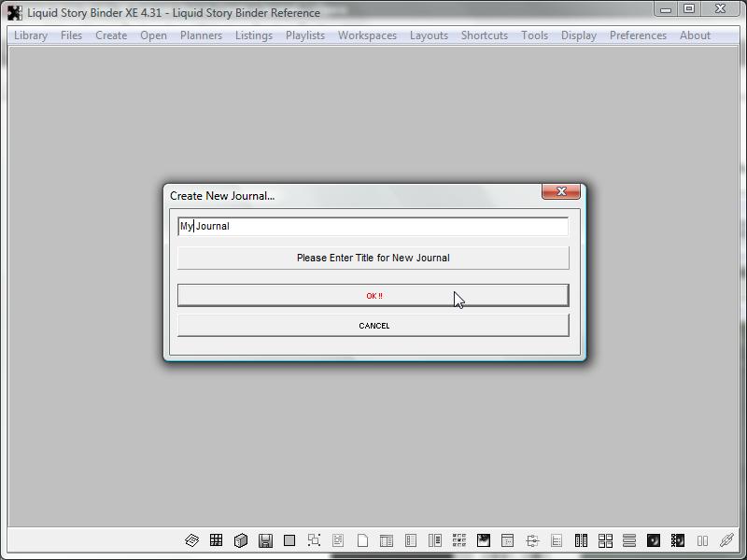
Task: Open the Planners menu
Action: pos(201,35)
